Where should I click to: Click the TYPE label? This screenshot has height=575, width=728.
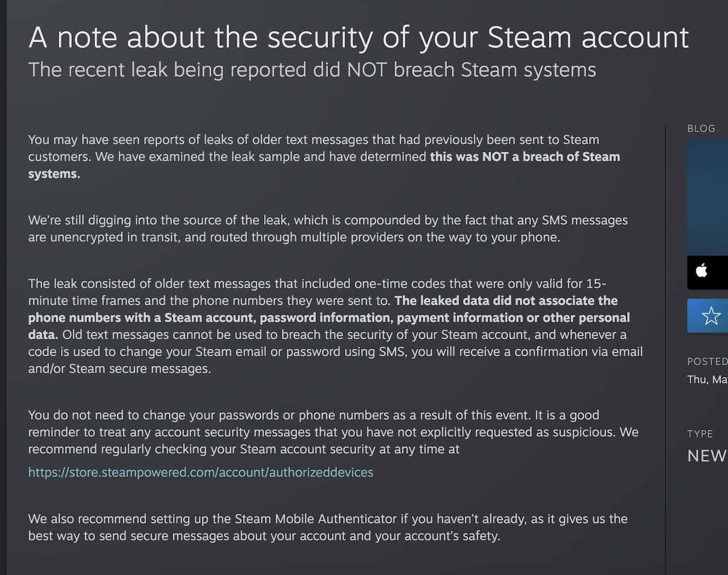coord(700,434)
